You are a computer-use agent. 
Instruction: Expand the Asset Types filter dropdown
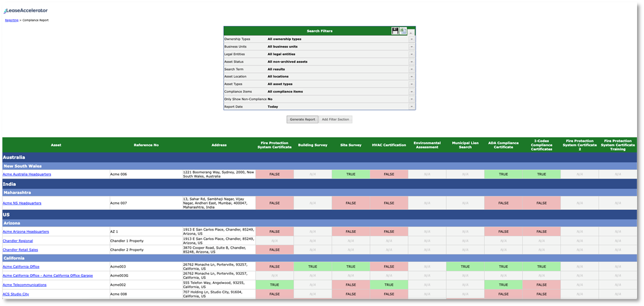[412, 84]
